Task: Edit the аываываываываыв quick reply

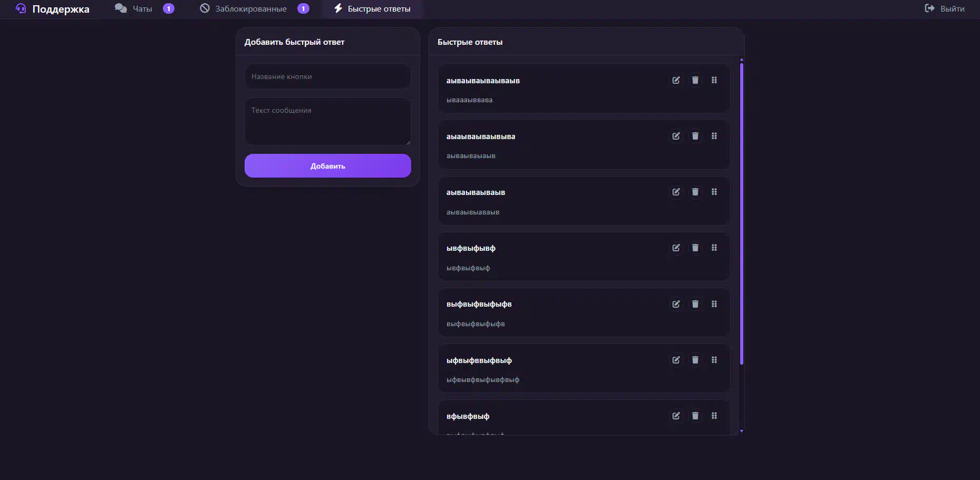Action: coord(676,80)
